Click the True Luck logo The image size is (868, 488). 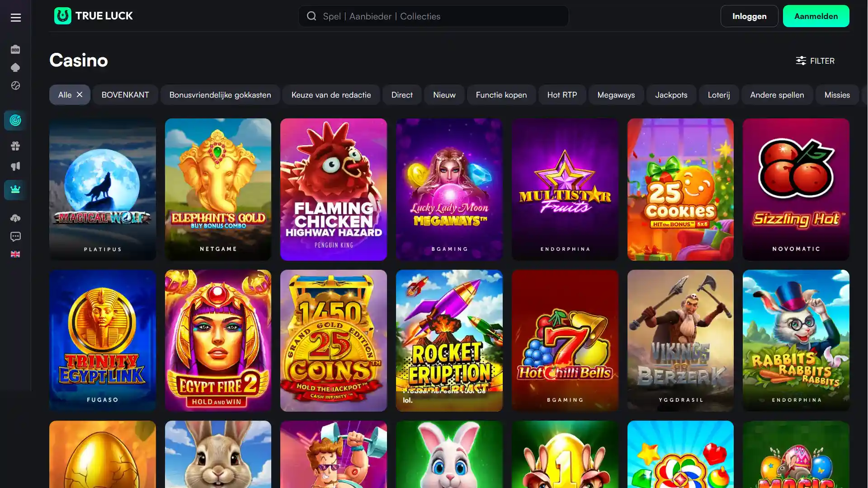point(94,16)
